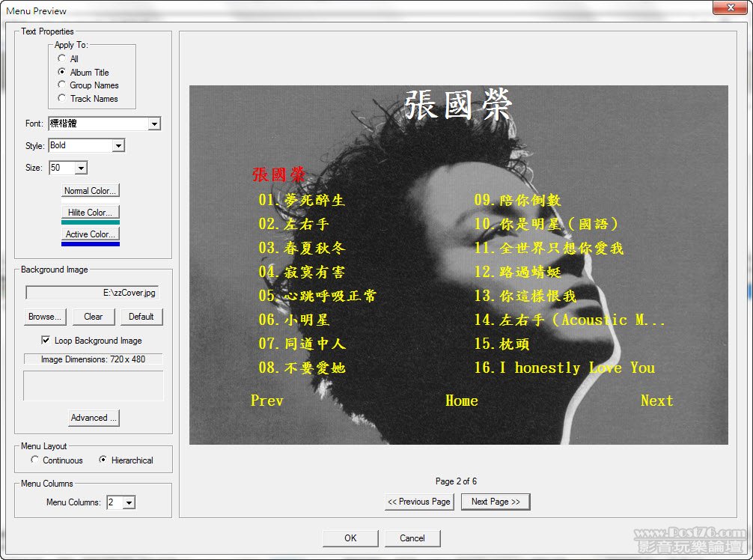Select track 02.左右手
This screenshot has width=753, height=560.
294,224
